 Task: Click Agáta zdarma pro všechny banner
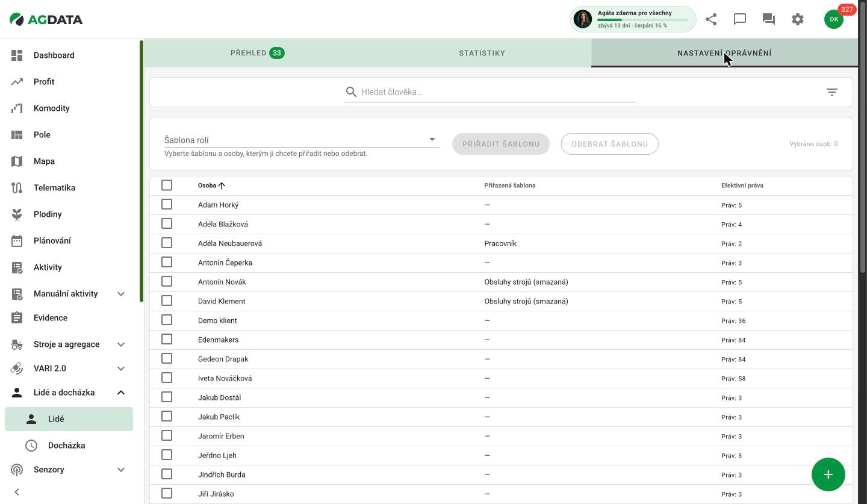(x=633, y=19)
